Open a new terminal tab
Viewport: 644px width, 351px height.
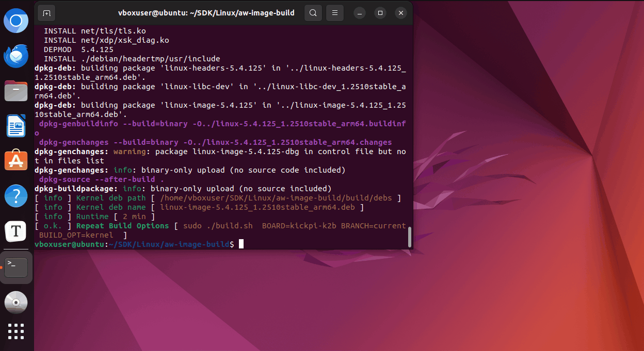(46, 13)
